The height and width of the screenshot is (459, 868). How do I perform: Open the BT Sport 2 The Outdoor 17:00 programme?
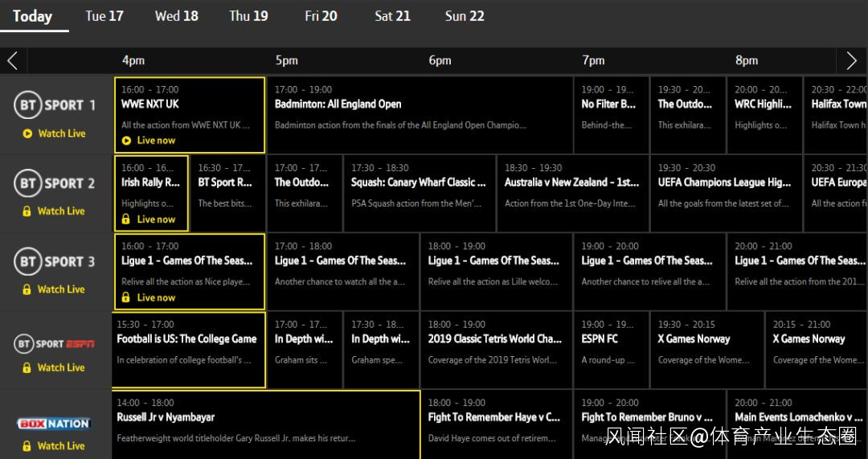pyautogui.click(x=305, y=193)
